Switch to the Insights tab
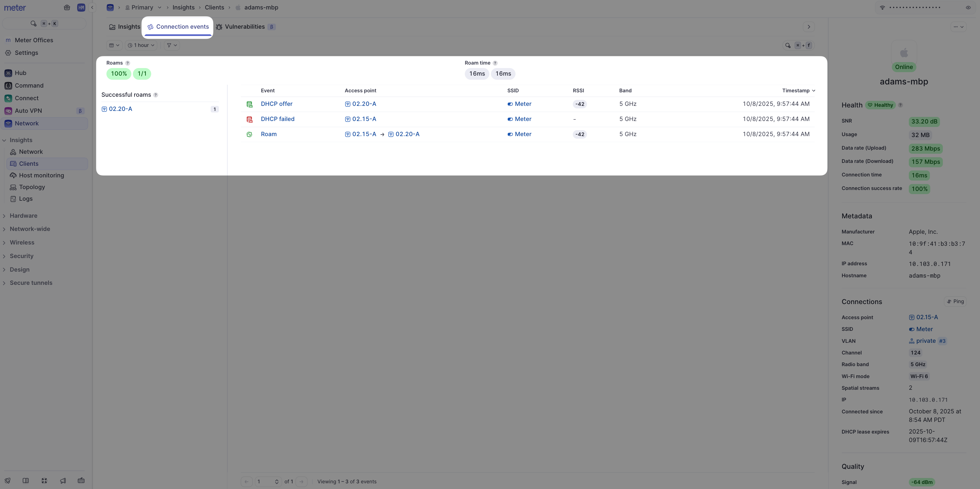This screenshot has height=489, width=980. [x=124, y=27]
